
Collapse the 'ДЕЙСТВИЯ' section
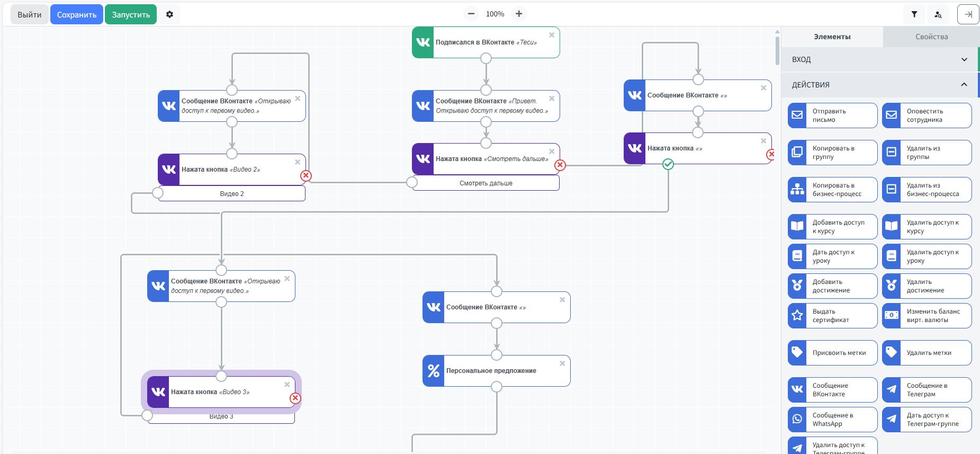click(879, 85)
